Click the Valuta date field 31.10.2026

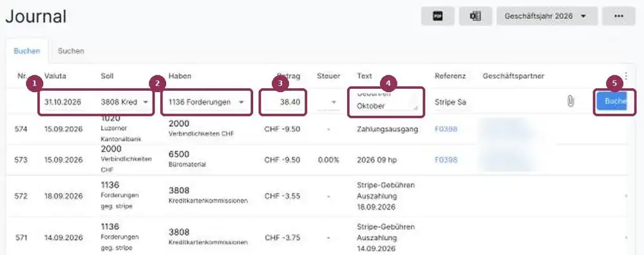tap(63, 102)
